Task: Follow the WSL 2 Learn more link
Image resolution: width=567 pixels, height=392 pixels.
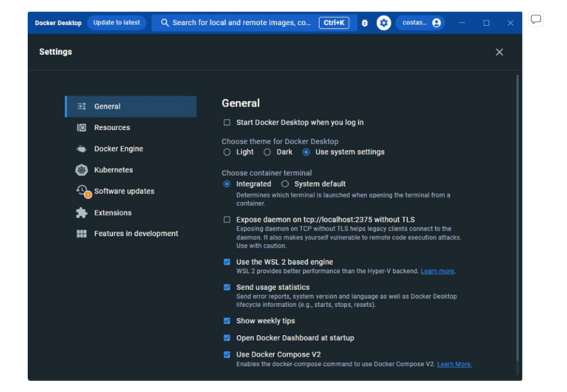Action: coord(437,271)
